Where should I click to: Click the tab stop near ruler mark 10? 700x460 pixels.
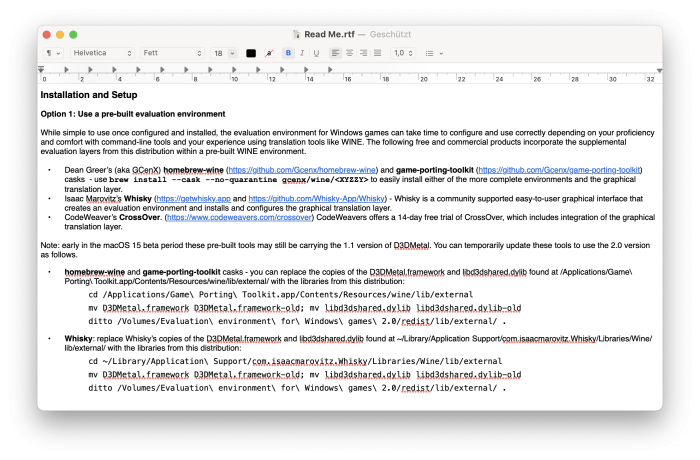point(234,70)
